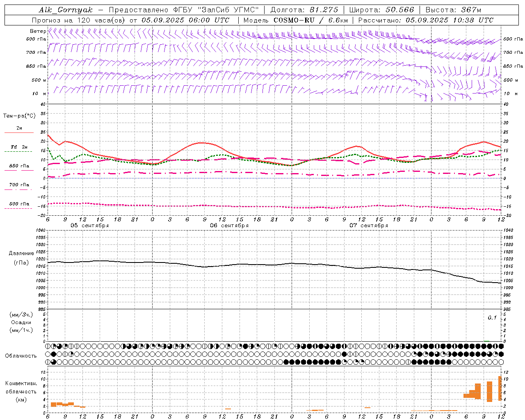Click the (гПа) unit under Давление

click(x=21, y=262)
